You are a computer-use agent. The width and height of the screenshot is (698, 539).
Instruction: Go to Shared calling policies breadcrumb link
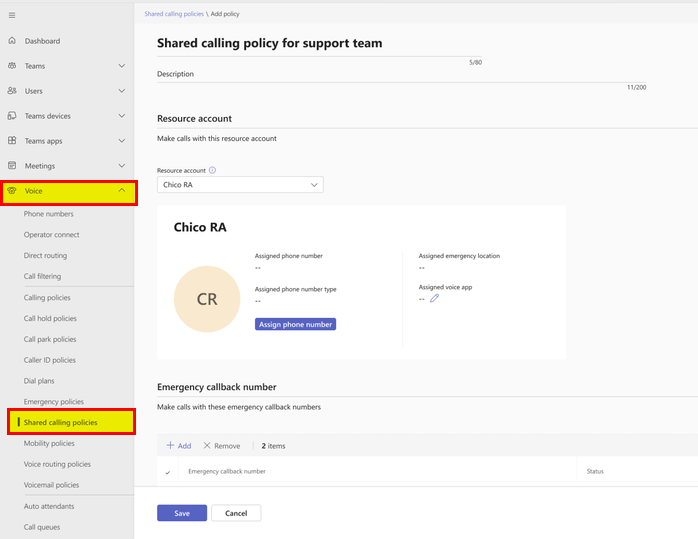(173, 14)
